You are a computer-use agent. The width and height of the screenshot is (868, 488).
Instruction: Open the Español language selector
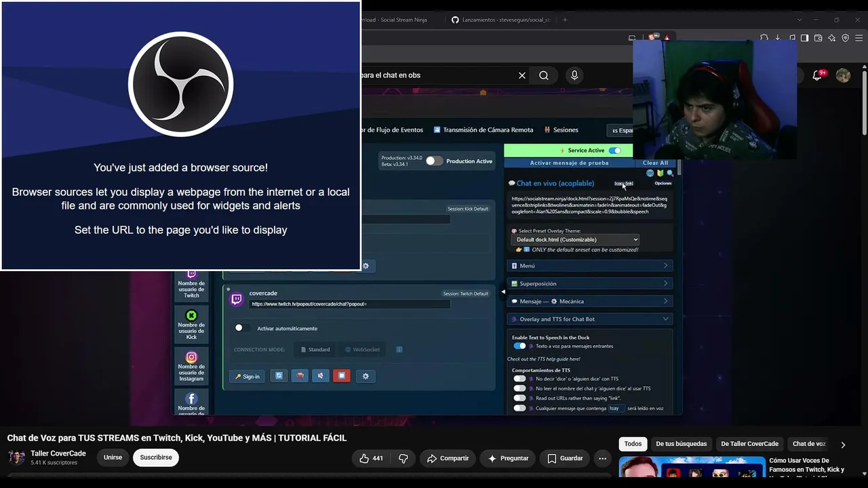tap(620, 130)
